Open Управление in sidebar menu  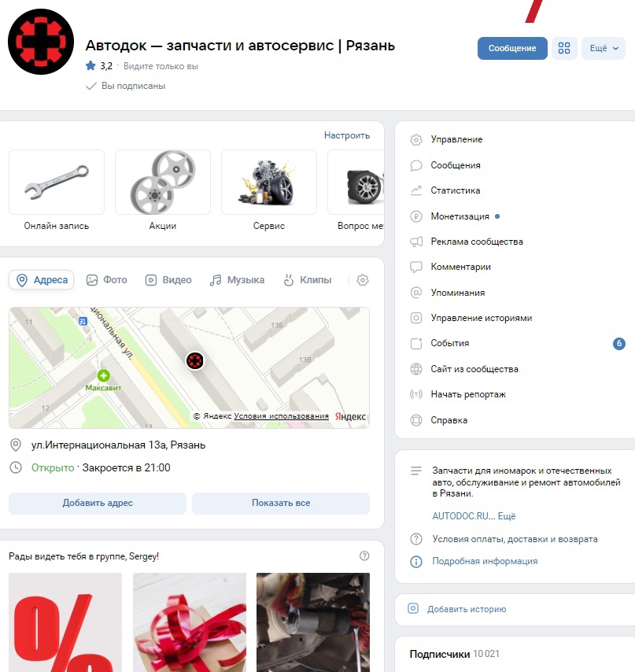click(x=456, y=139)
